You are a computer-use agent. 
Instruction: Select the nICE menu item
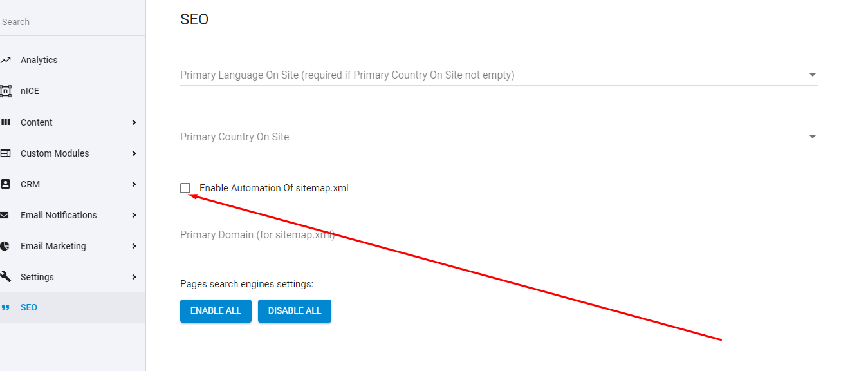73,91
